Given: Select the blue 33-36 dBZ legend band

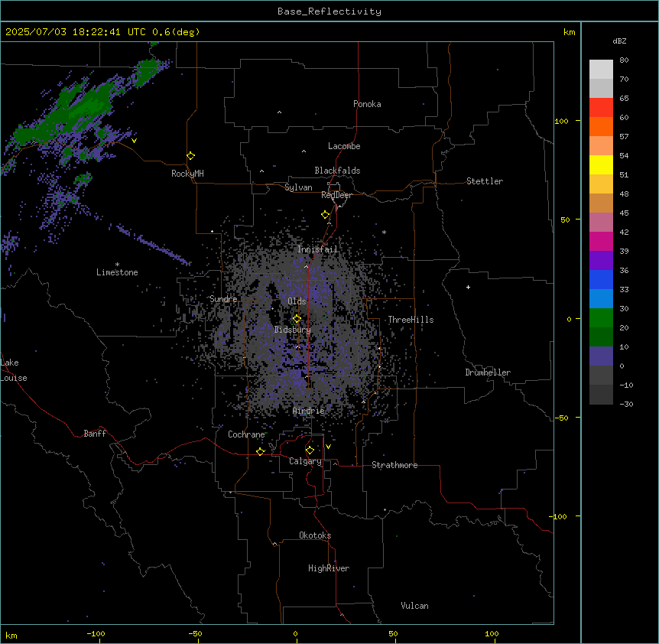Looking at the screenshot, I should [x=601, y=279].
